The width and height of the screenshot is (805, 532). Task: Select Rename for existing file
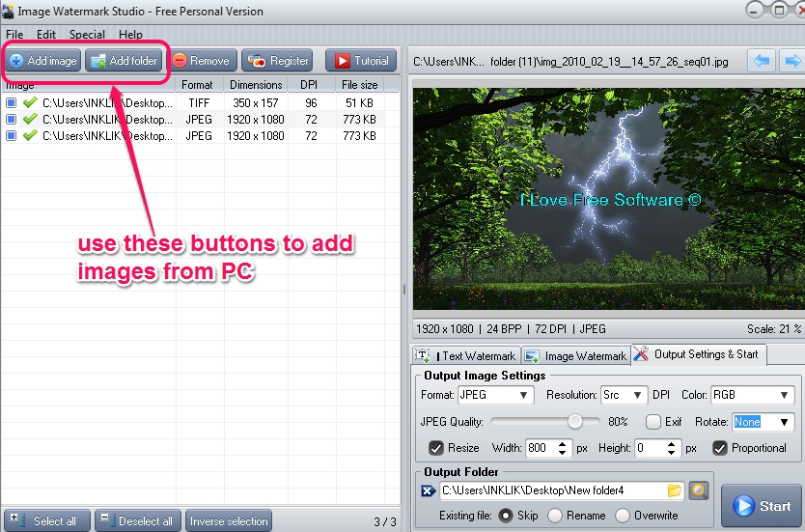(x=555, y=515)
